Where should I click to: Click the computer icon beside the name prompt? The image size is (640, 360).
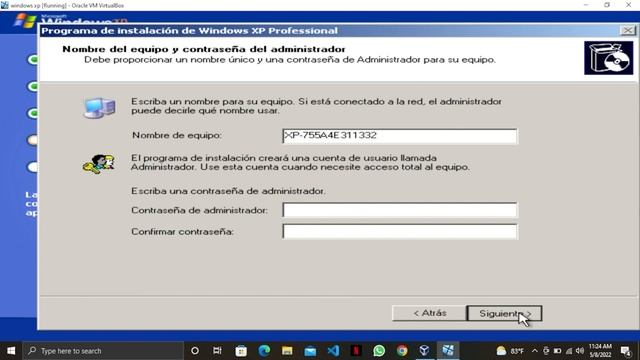pos(99,108)
